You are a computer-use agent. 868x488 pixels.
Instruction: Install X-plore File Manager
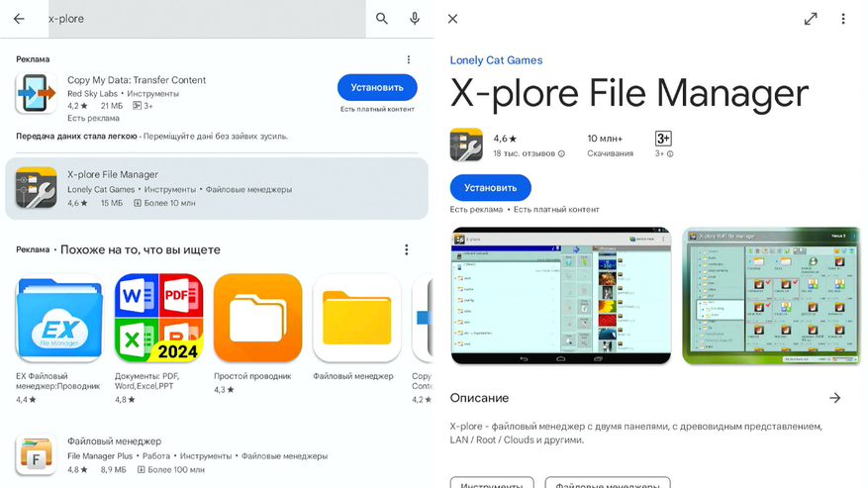point(491,188)
